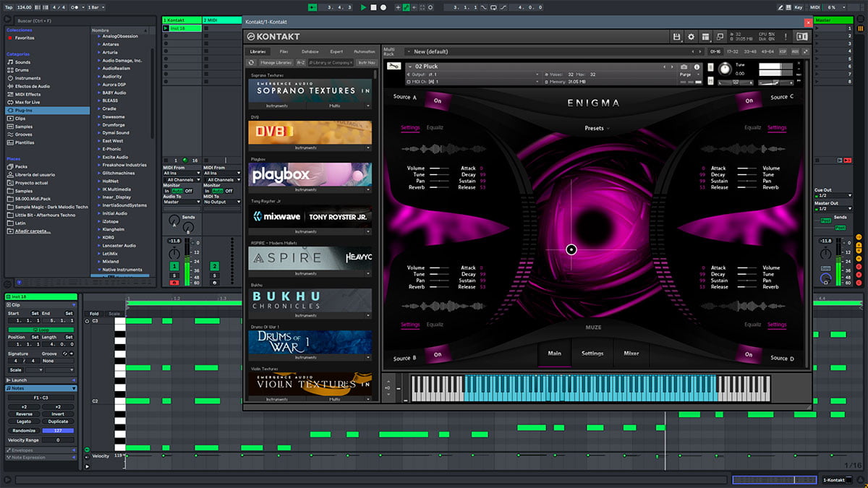Click the Tap tempo button
Image resolution: width=868 pixels, height=488 pixels.
pos(8,7)
